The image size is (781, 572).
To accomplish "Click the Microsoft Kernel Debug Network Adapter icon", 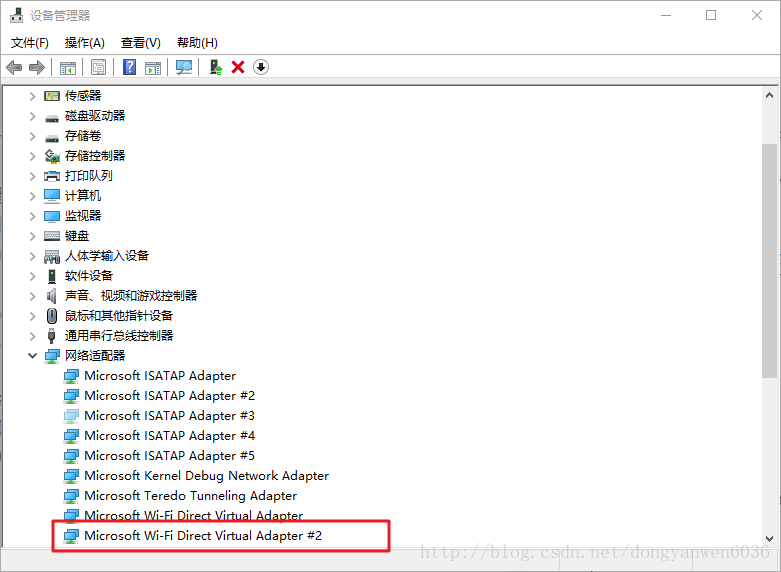I will tap(71, 476).
